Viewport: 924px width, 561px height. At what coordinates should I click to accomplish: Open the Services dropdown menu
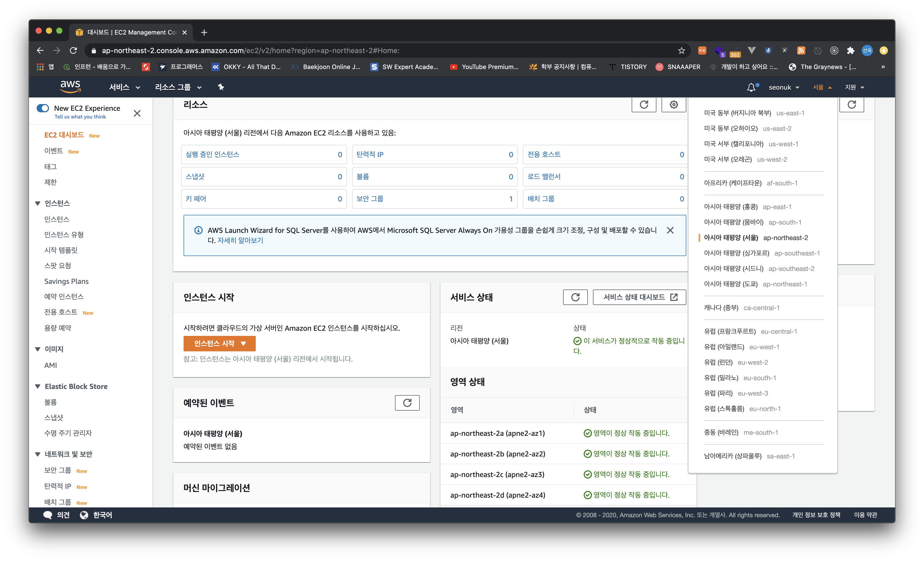click(x=124, y=87)
